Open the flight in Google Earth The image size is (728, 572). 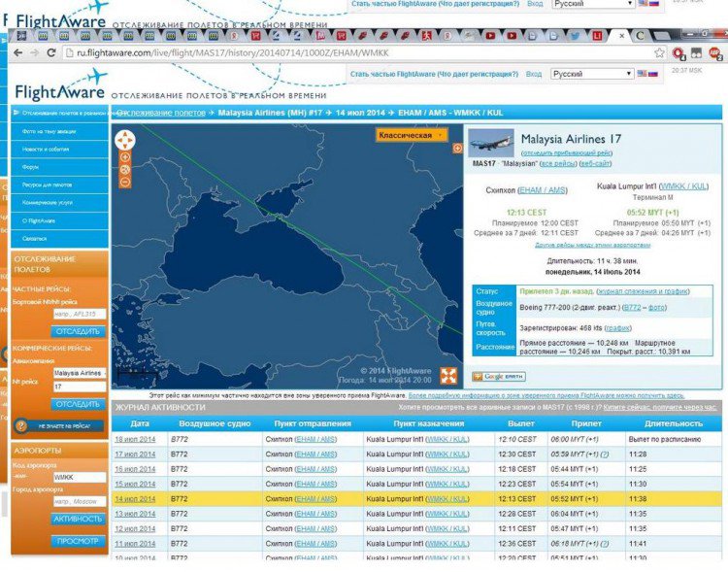(x=498, y=377)
